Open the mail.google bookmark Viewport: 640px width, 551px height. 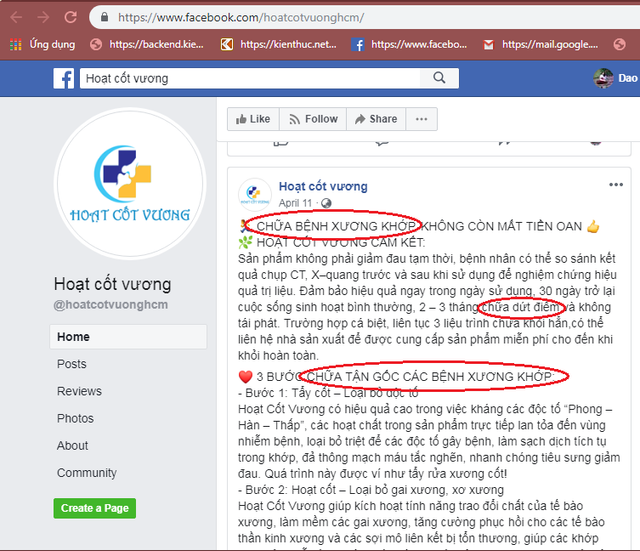(540, 44)
